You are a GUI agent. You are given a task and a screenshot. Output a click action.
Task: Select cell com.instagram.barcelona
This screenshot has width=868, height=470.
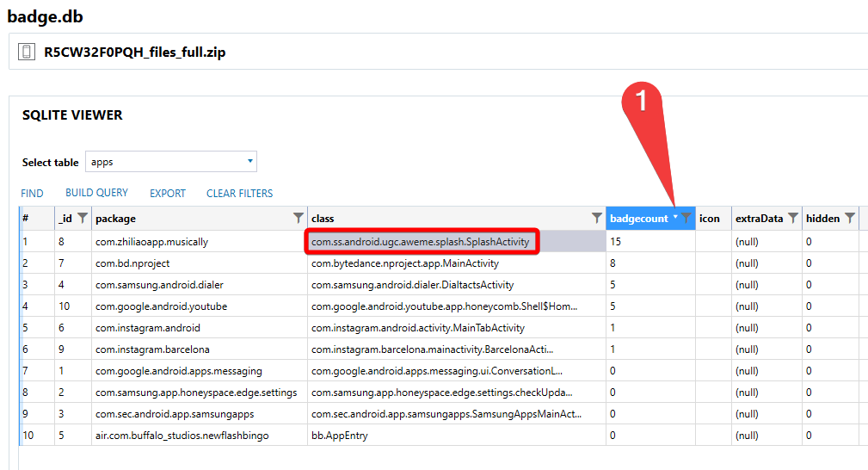(200, 349)
